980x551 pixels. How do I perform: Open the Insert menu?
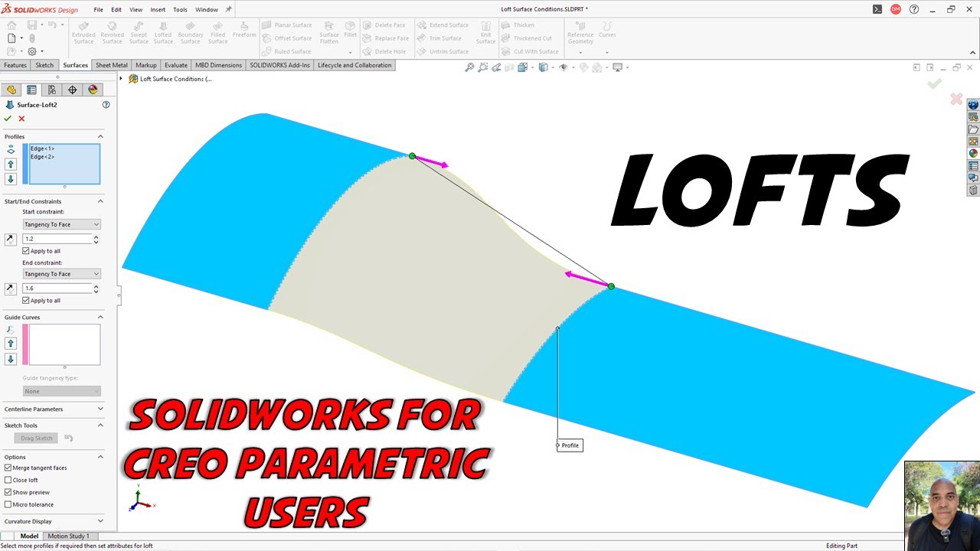(158, 10)
